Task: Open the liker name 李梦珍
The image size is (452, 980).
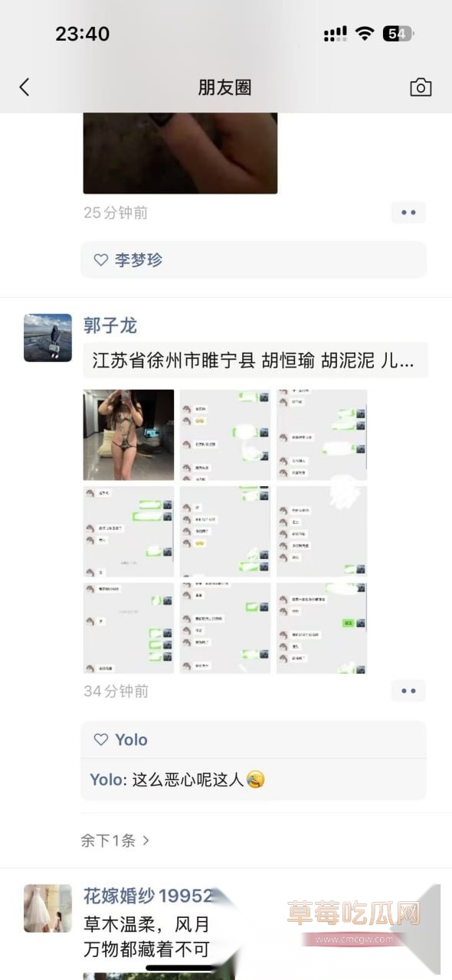Action: point(139,260)
